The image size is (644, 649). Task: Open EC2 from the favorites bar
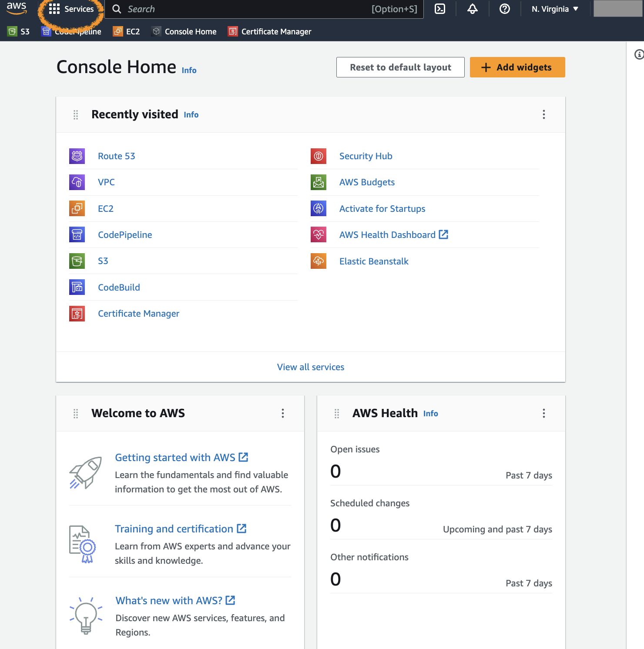point(126,31)
